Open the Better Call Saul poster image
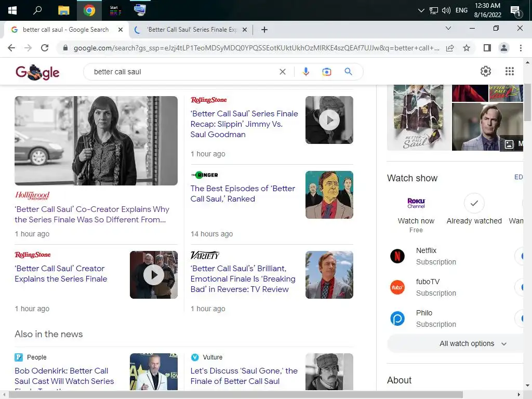 (x=419, y=117)
